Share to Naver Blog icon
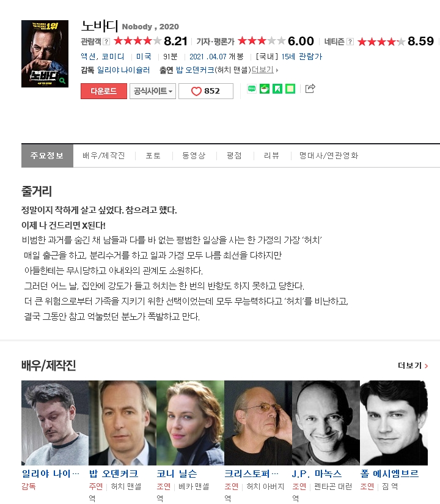440x504 pixels. click(252, 89)
